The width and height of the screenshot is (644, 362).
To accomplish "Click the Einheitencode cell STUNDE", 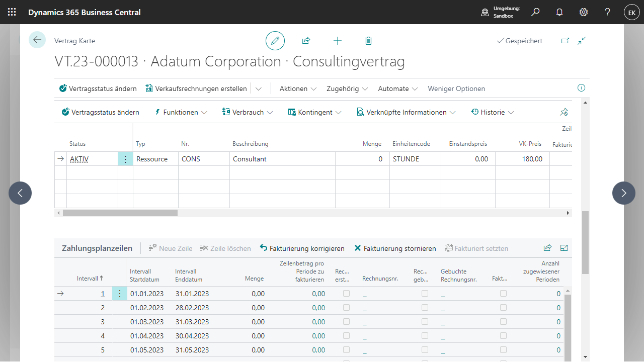I will click(415, 159).
